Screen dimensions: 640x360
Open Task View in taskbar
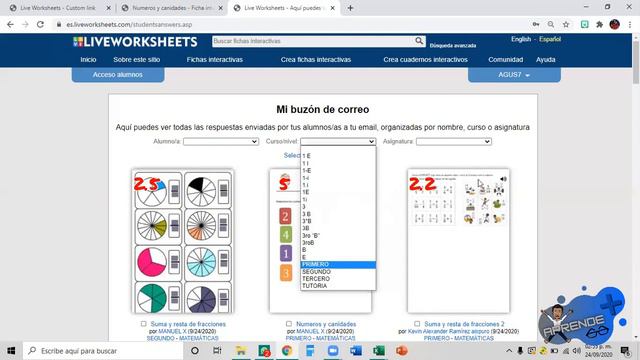pyautogui.click(x=217, y=351)
